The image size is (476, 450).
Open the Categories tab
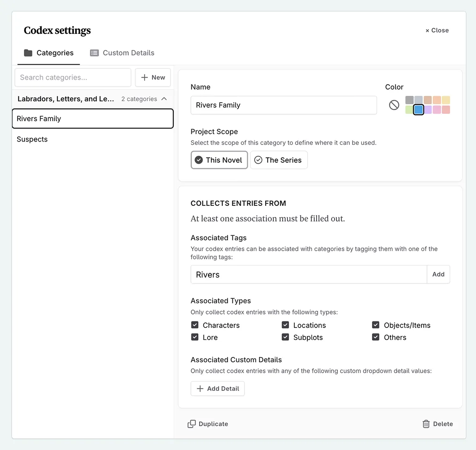(x=49, y=53)
